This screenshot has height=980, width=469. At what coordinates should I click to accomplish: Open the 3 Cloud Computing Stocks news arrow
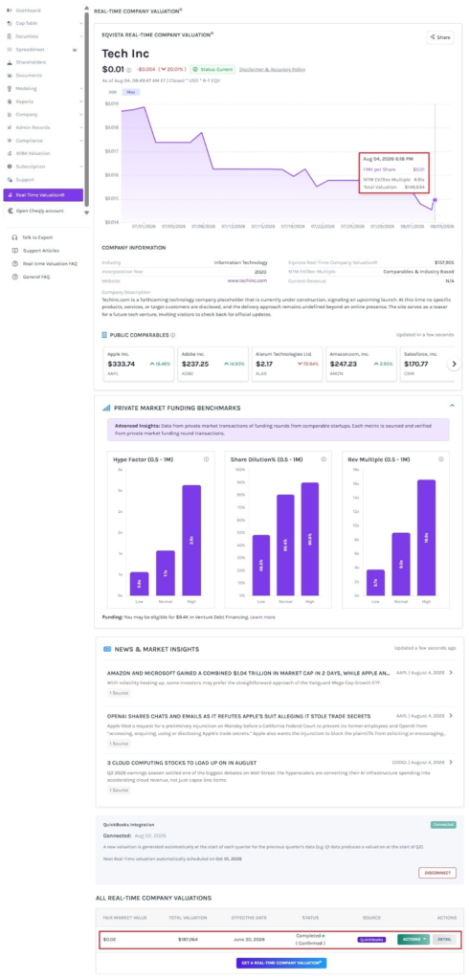point(452,763)
